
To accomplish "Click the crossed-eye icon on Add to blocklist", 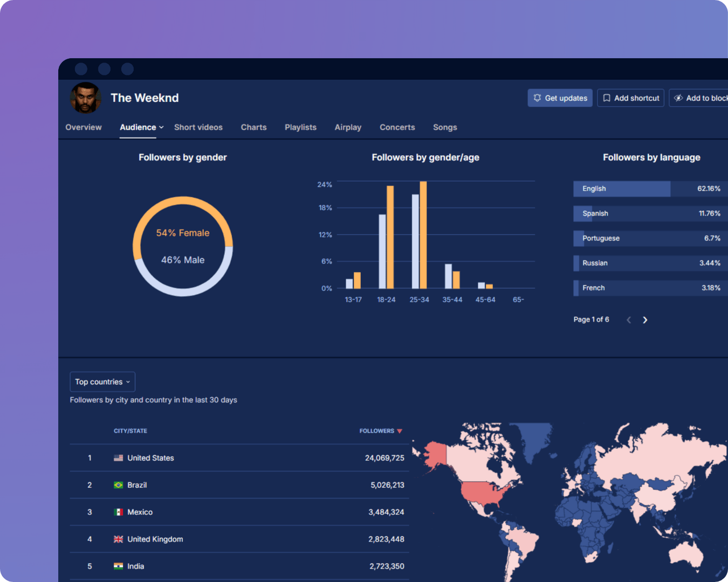I will tap(678, 98).
